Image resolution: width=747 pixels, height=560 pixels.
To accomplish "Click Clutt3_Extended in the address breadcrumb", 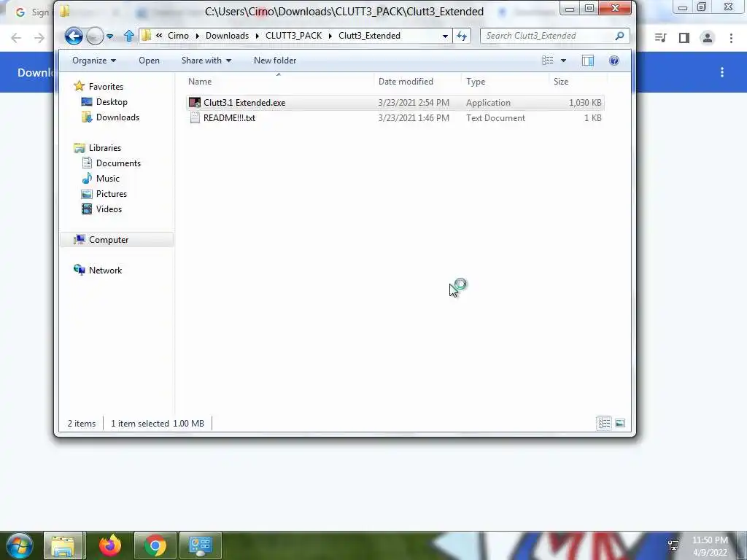I will coord(369,36).
